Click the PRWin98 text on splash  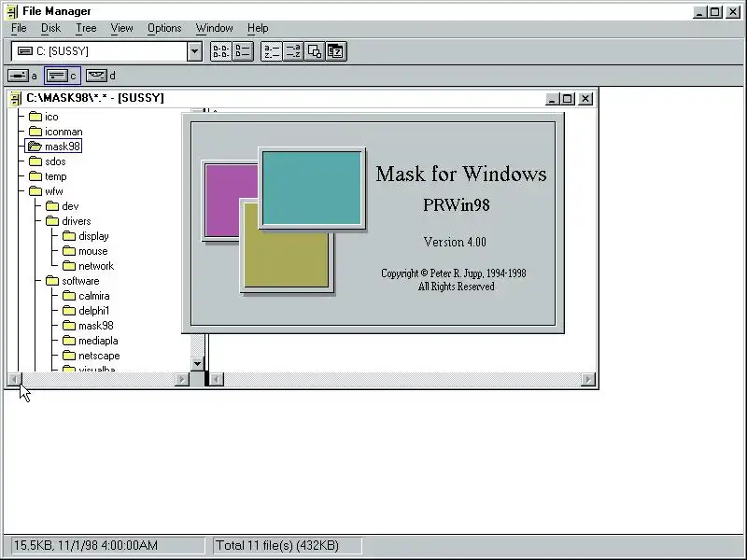coord(457,205)
